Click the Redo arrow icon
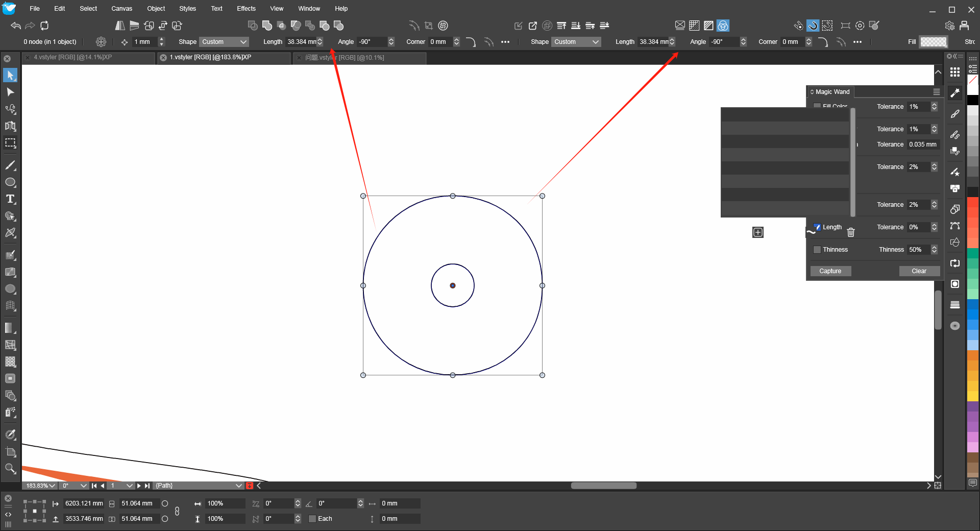The height and width of the screenshot is (531, 980). pos(30,26)
